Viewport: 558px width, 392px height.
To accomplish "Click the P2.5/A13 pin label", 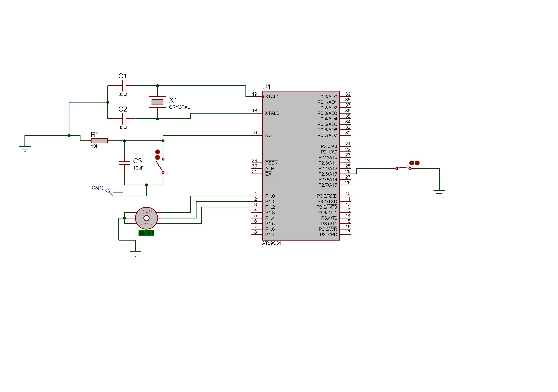I will (328, 174).
